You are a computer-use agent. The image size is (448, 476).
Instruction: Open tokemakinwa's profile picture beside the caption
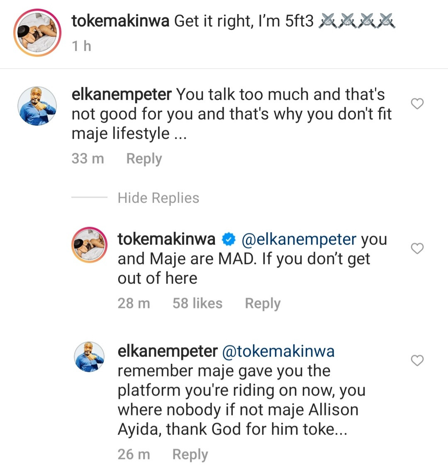[37, 33]
